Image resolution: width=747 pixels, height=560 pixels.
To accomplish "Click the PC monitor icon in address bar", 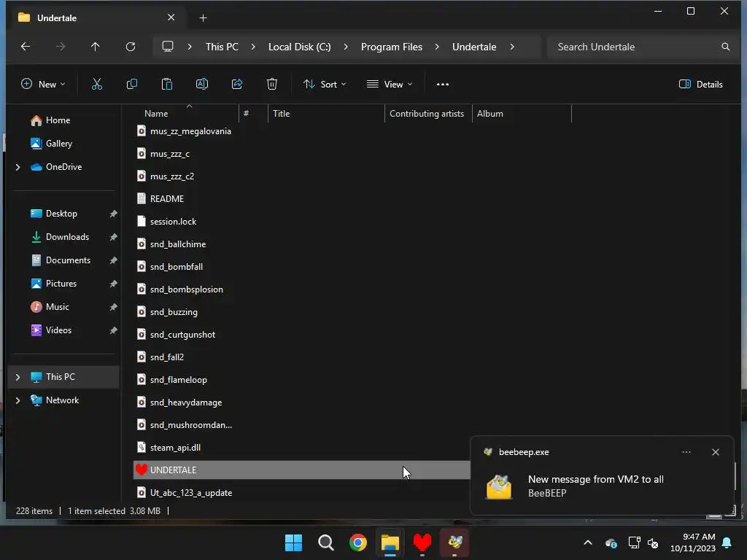I will pyautogui.click(x=168, y=47).
